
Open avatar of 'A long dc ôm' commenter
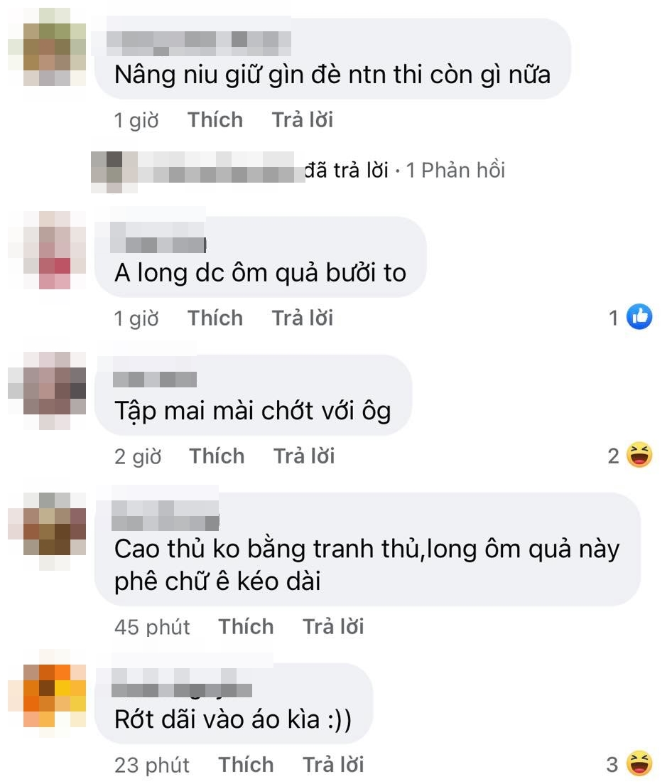point(48,250)
